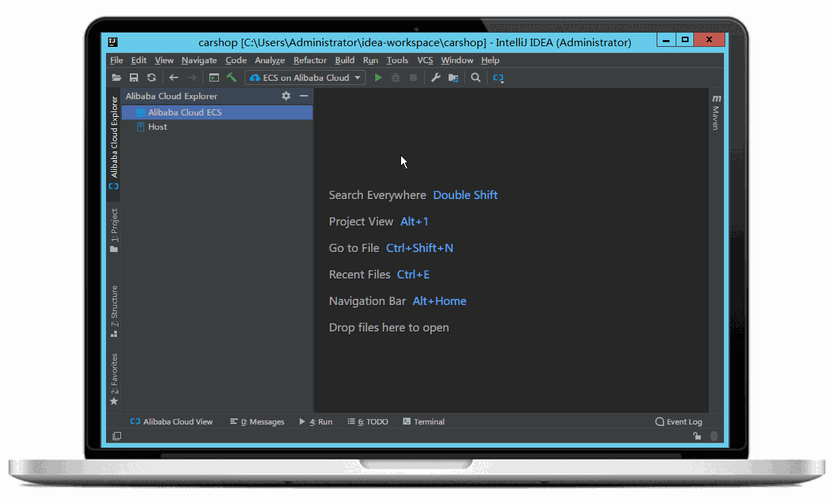The width and height of the screenshot is (832, 504).
Task: Open the 1: Project side tab
Action: pos(114,231)
